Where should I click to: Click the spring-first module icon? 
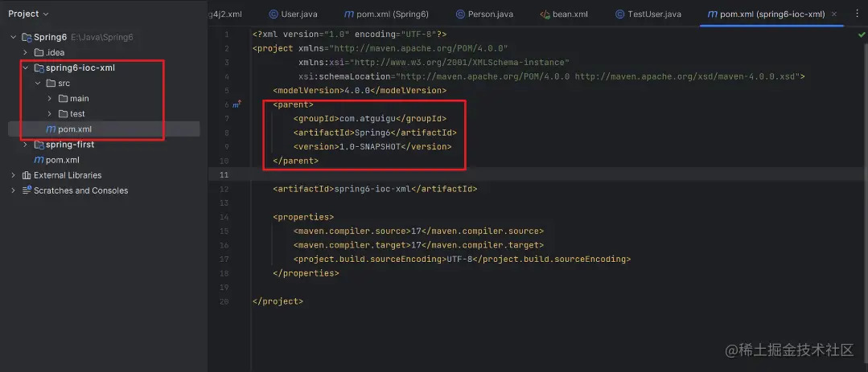click(38, 145)
